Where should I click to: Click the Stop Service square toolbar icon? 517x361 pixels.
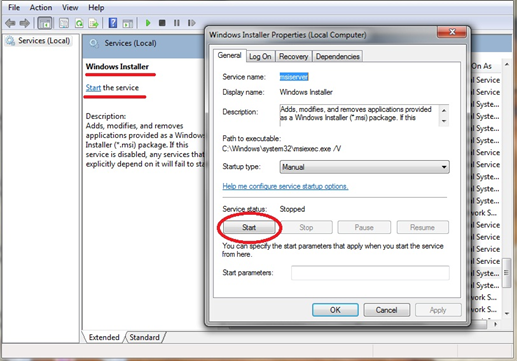(x=162, y=23)
